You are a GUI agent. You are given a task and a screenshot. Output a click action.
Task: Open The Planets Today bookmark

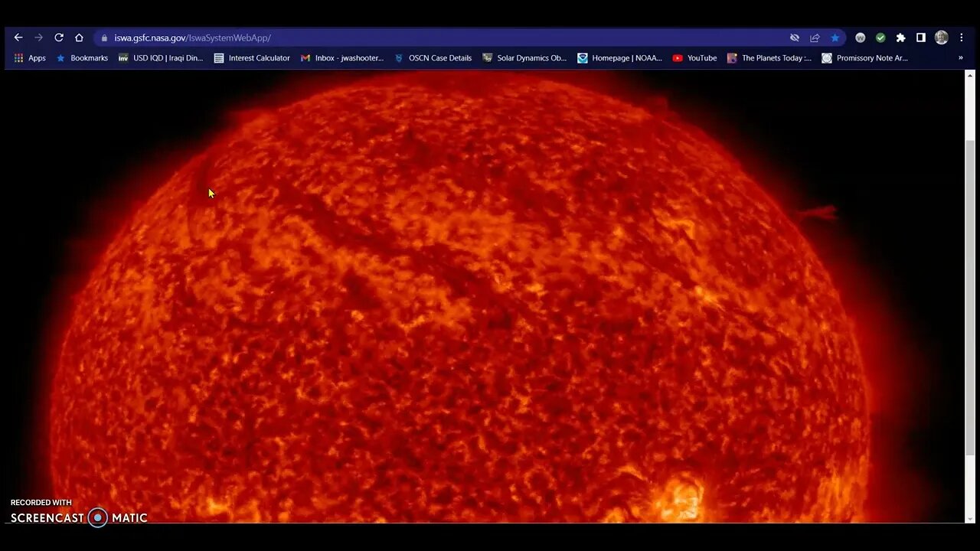(x=769, y=58)
